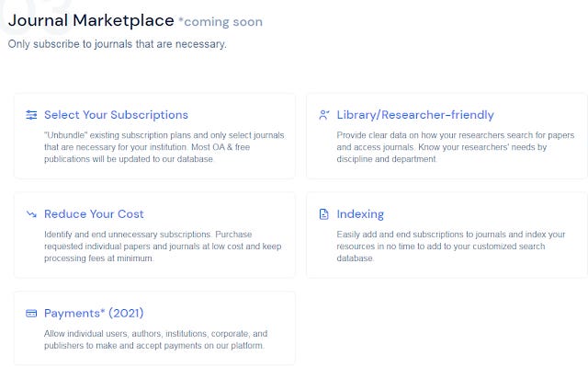The width and height of the screenshot is (588, 367).
Task: Click the person icon beside Library/Researcher-friendly
Action: click(324, 115)
